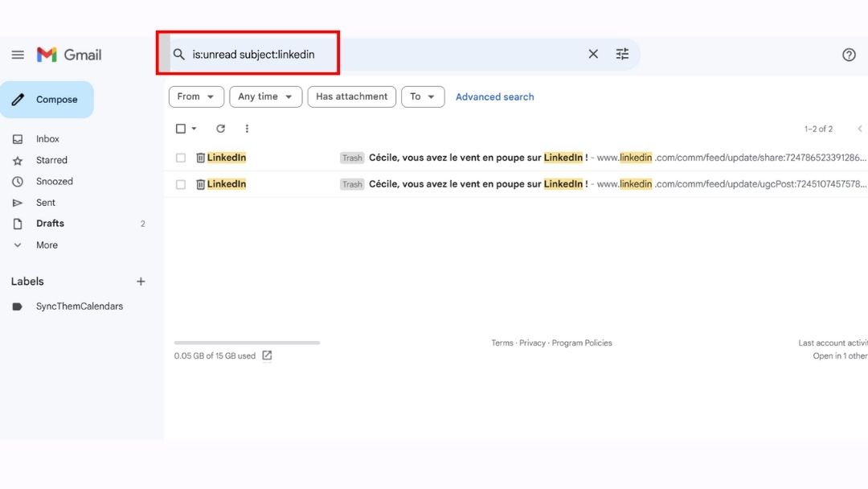The image size is (868, 489).
Task: Click the Labels heading
Action: pos(27,281)
